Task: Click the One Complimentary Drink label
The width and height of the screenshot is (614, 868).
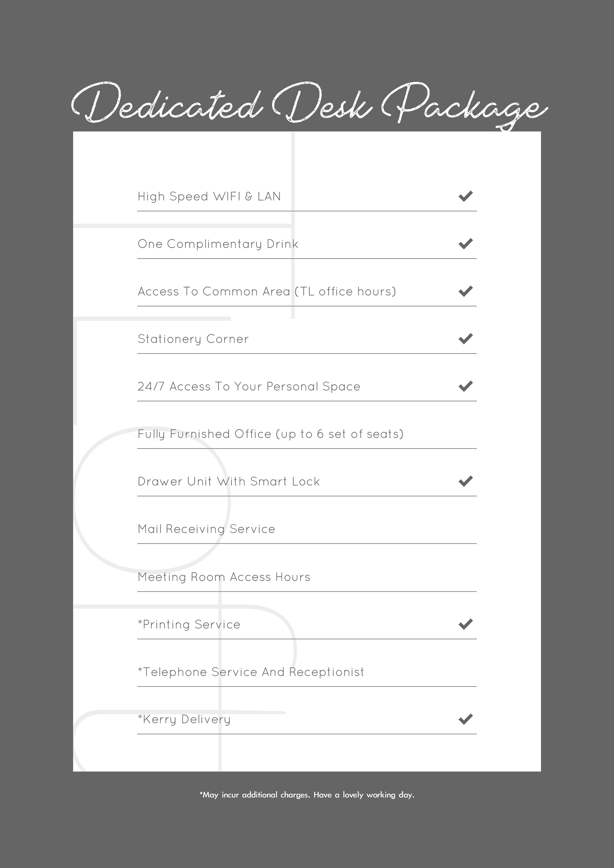Action: coord(218,244)
